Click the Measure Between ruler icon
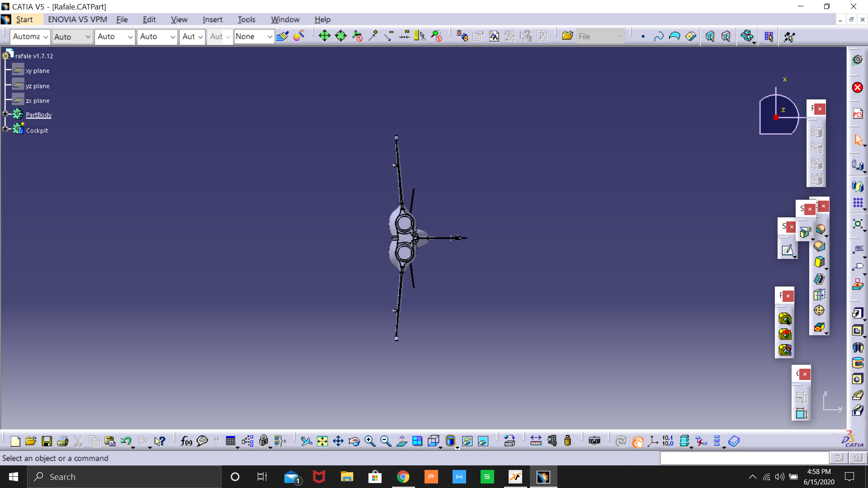This screenshot has width=868, height=488. pos(536,441)
